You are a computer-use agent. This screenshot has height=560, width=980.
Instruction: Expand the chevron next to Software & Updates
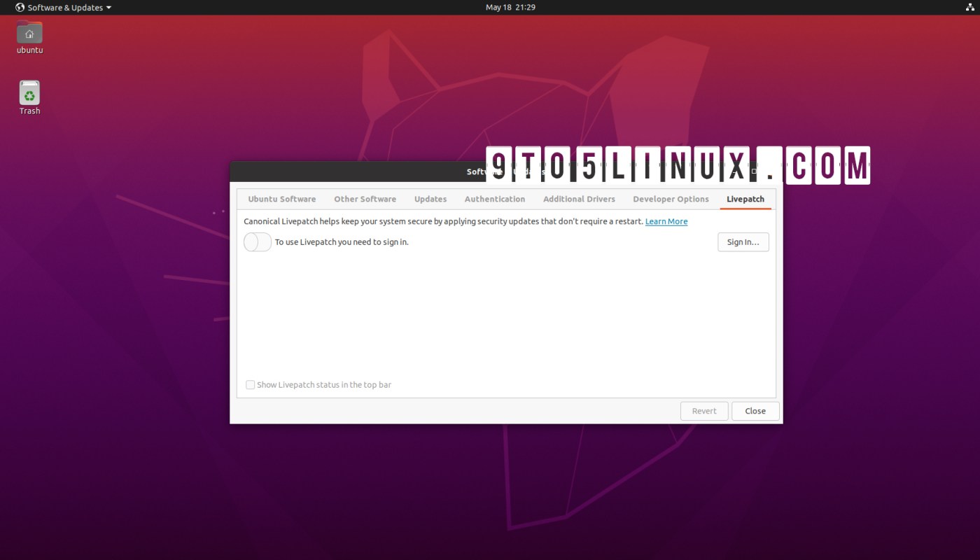pyautogui.click(x=108, y=7)
